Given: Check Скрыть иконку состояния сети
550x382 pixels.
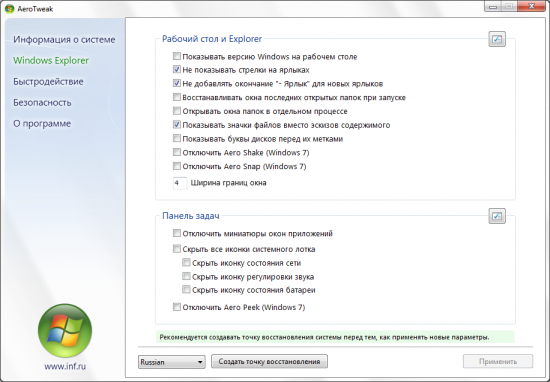Looking at the screenshot, I should tap(186, 263).
